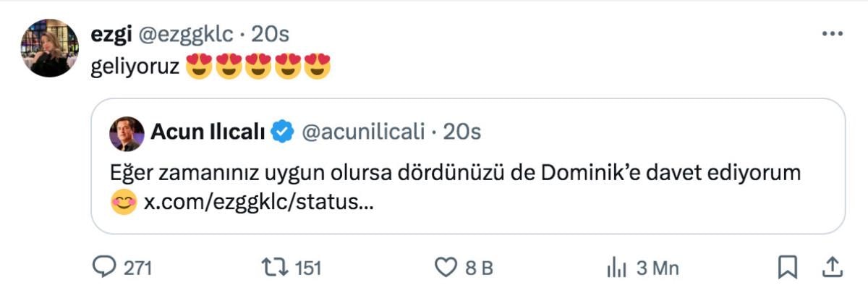This screenshot has width=868, height=293.
Task: Open the three-dot more options menu
Action: 833,34
